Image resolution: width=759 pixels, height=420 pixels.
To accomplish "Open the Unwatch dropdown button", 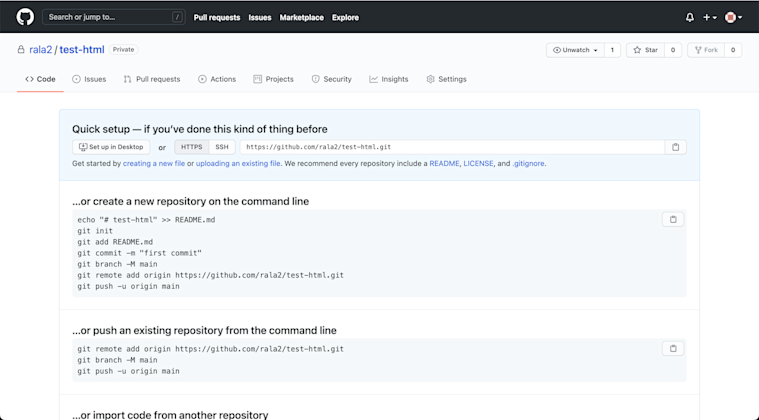I will (x=575, y=50).
